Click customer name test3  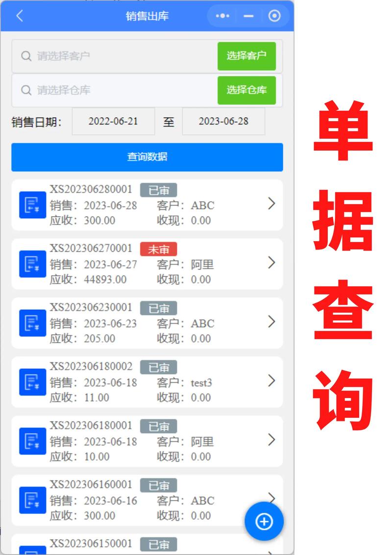201,383
